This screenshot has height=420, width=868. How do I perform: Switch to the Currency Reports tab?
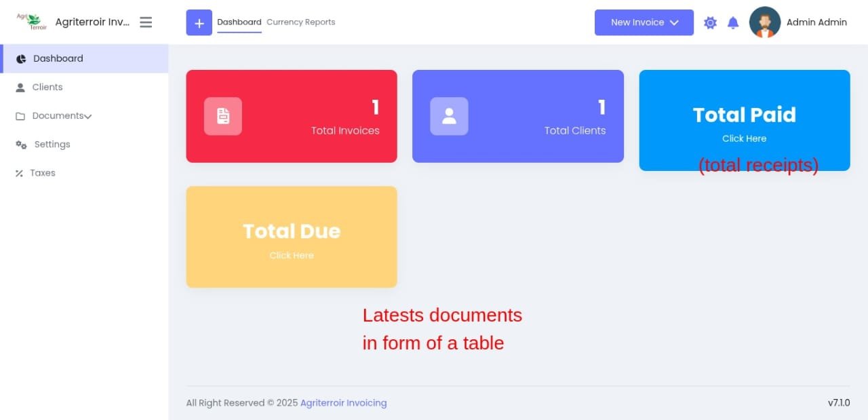pyautogui.click(x=300, y=22)
